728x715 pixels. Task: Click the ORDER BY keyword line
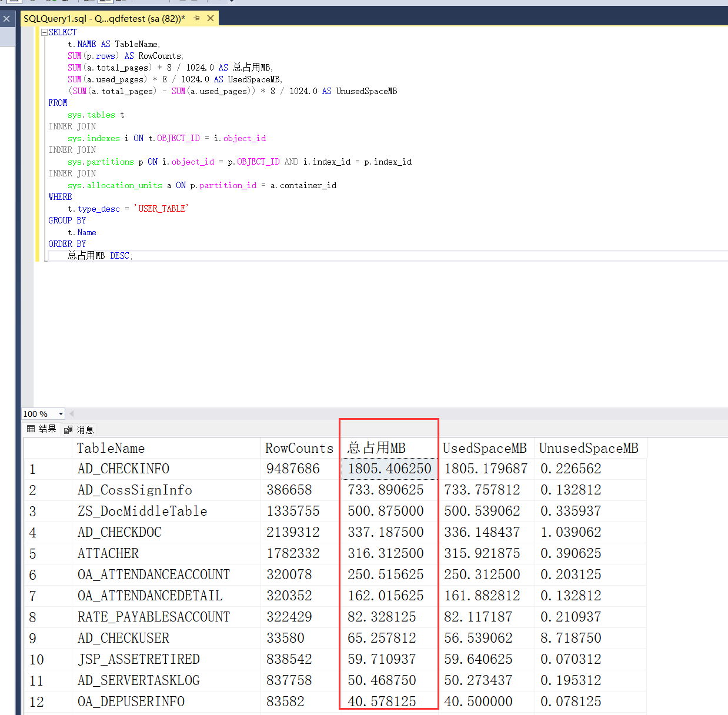[67, 243]
